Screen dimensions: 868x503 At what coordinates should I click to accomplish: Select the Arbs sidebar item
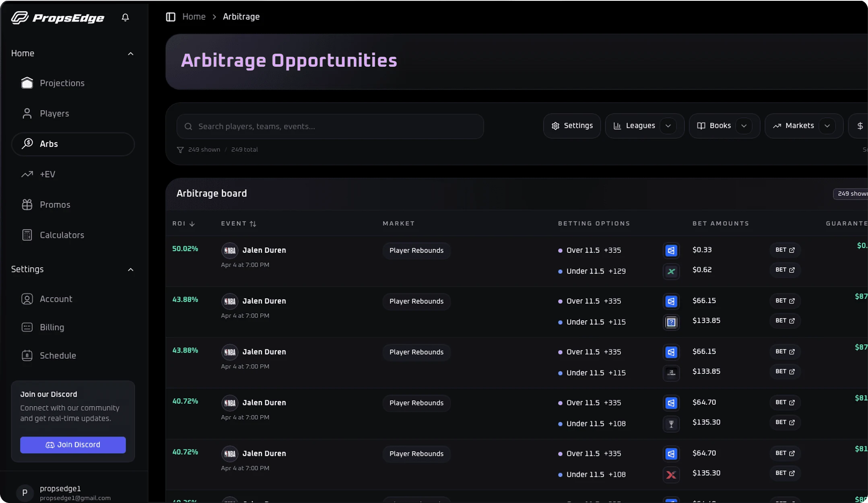tap(73, 144)
